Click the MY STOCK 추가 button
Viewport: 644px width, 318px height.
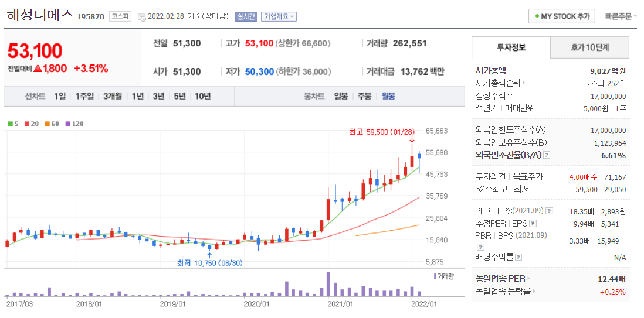coord(561,16)
